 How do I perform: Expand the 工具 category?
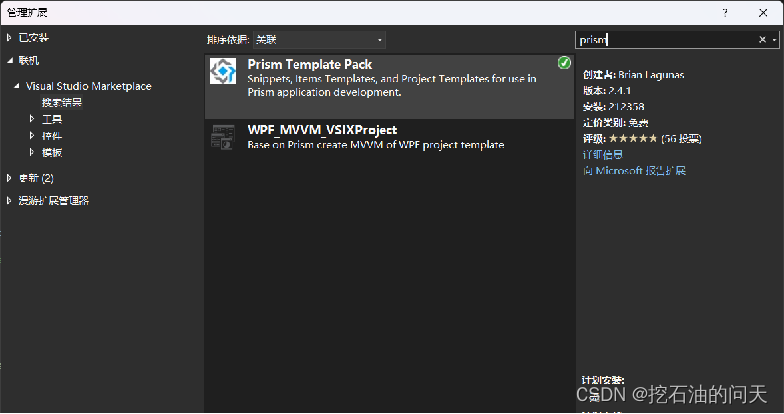[32, 119]
